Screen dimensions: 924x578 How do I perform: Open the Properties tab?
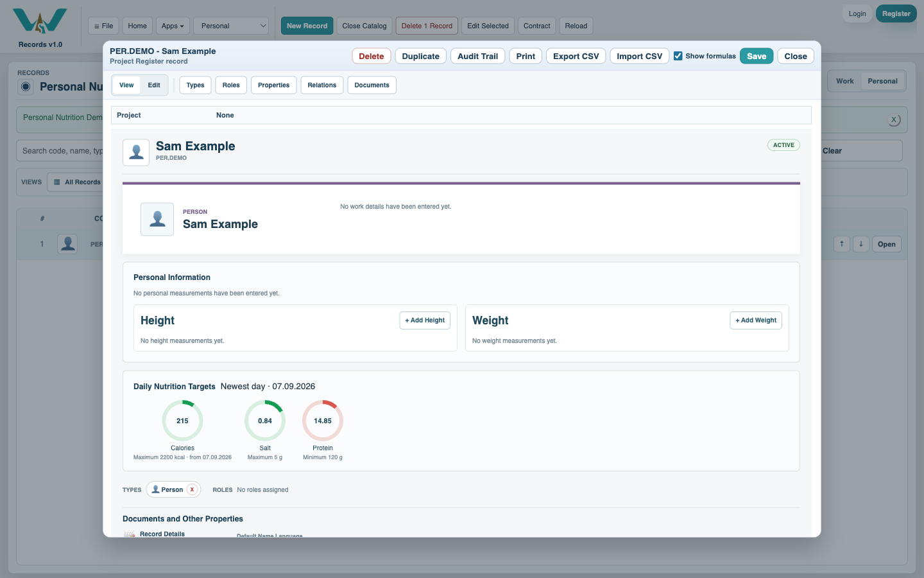(273, 85)
